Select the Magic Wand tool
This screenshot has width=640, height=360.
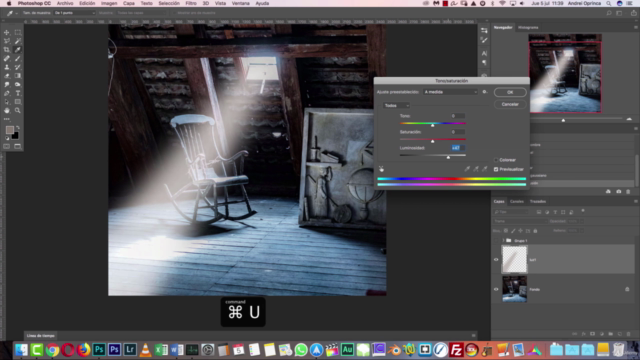pos(18,41)
